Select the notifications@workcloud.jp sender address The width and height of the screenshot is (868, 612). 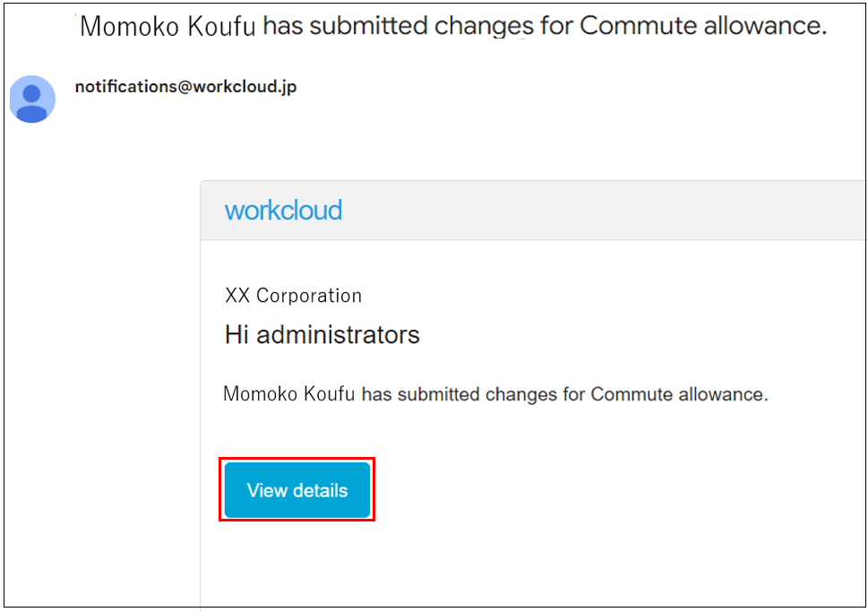[186, 87]
